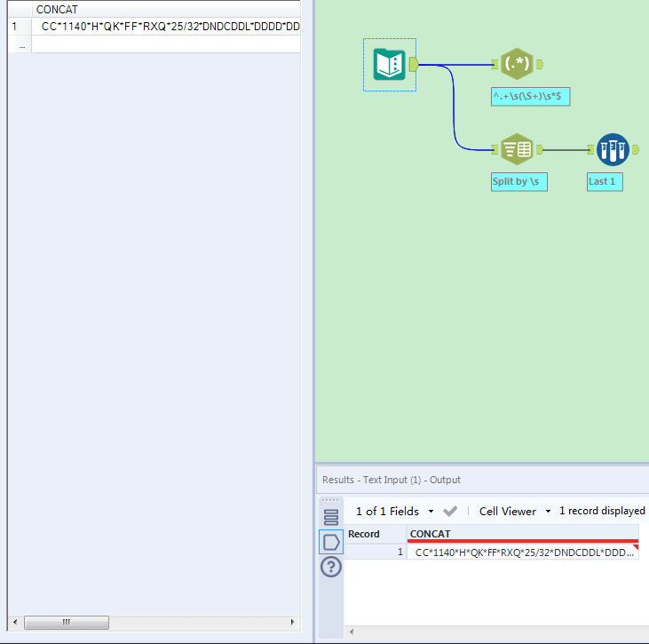Click Sample tool output anchor
Image resolution: width=649 pixels, height=644 pixels.
(x=636, y=149)
